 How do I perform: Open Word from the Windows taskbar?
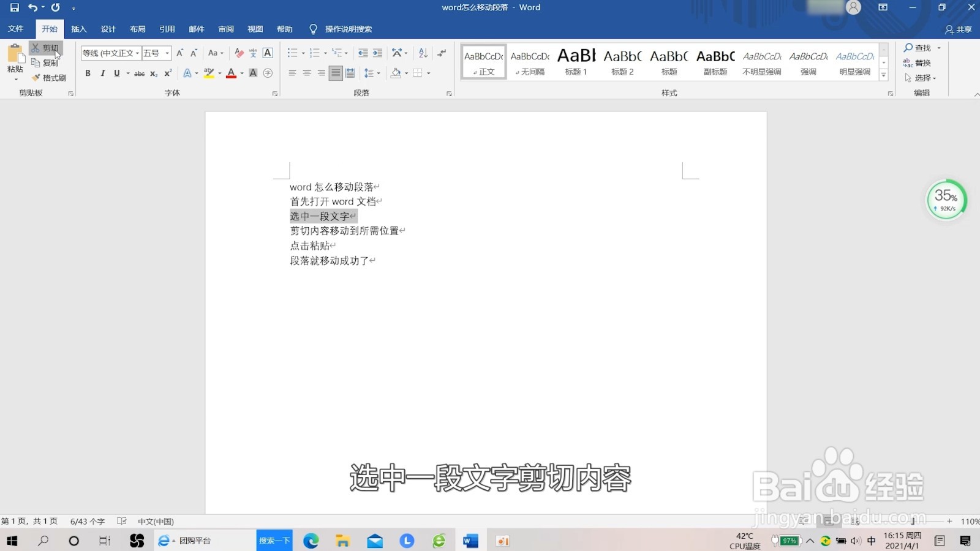click(470, 541)
